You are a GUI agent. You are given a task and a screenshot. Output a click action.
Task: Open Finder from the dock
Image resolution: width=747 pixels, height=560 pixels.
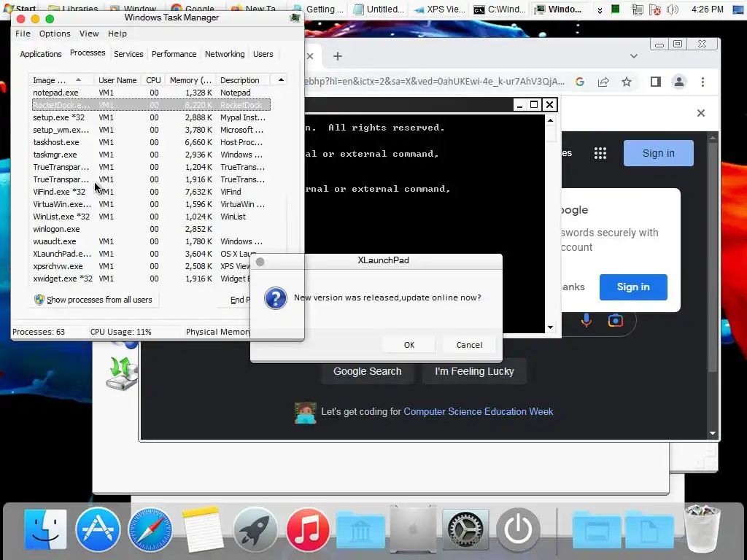pos(45,529)
